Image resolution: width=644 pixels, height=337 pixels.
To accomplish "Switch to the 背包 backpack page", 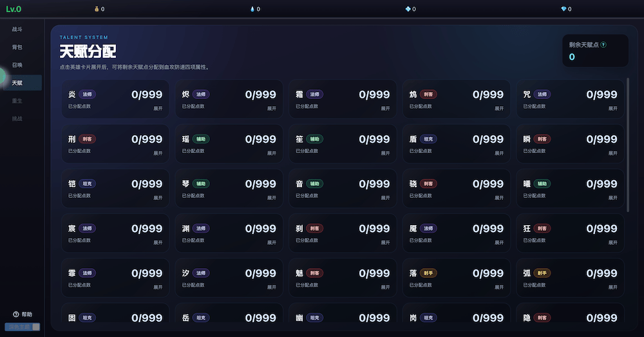I will (17, 48).
